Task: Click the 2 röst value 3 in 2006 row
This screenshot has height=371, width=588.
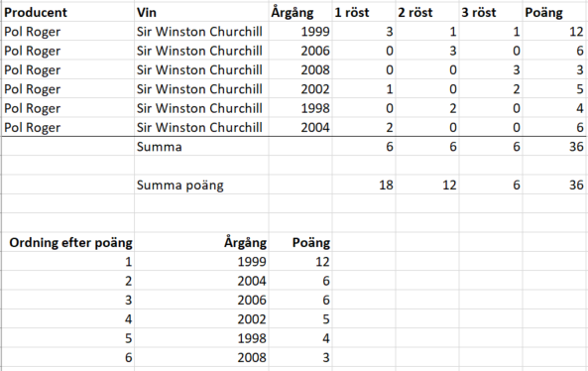Action: pos(427,51)
